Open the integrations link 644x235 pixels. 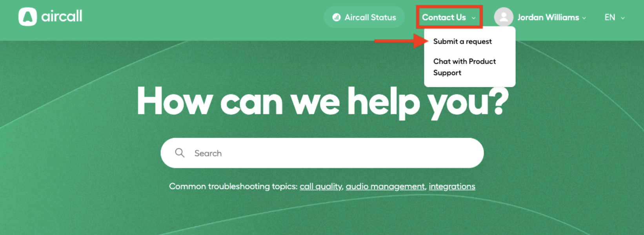click(x=452, y=186)
